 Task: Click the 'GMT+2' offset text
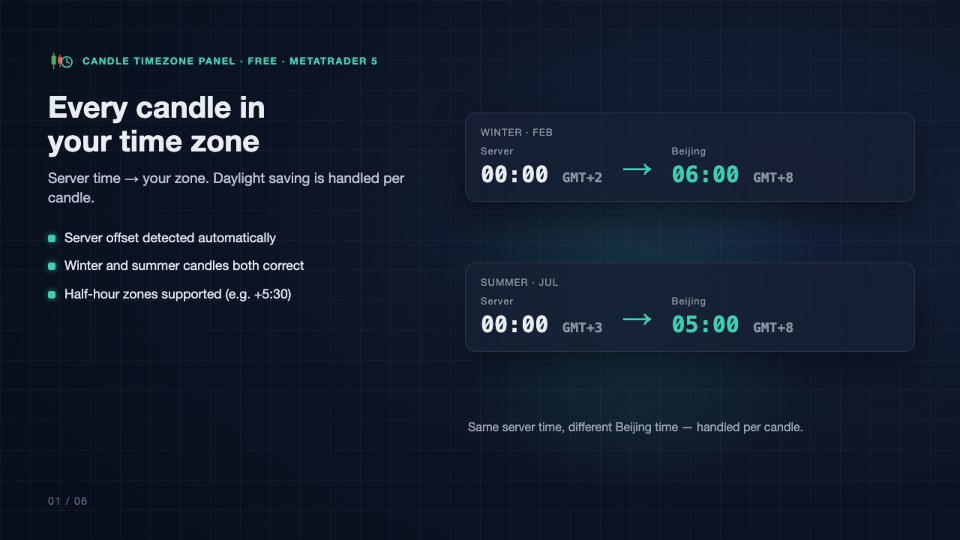pos(582,178)
